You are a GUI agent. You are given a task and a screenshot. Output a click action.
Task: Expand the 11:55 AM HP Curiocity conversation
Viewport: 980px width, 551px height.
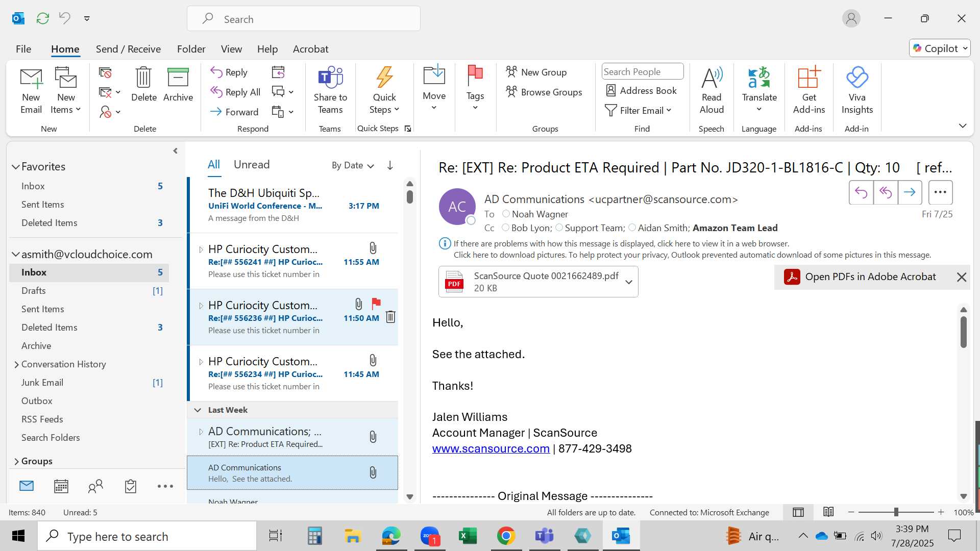201,249
